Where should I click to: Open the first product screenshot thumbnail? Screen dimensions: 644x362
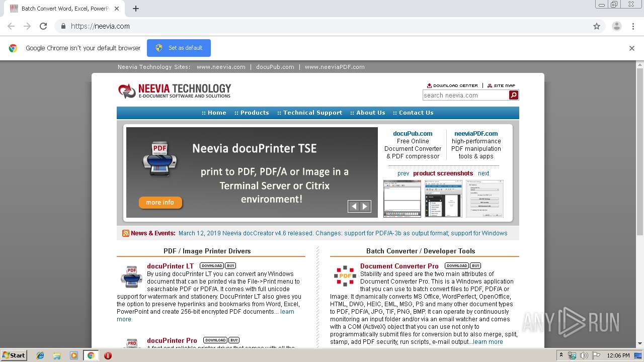coord(402,199)
